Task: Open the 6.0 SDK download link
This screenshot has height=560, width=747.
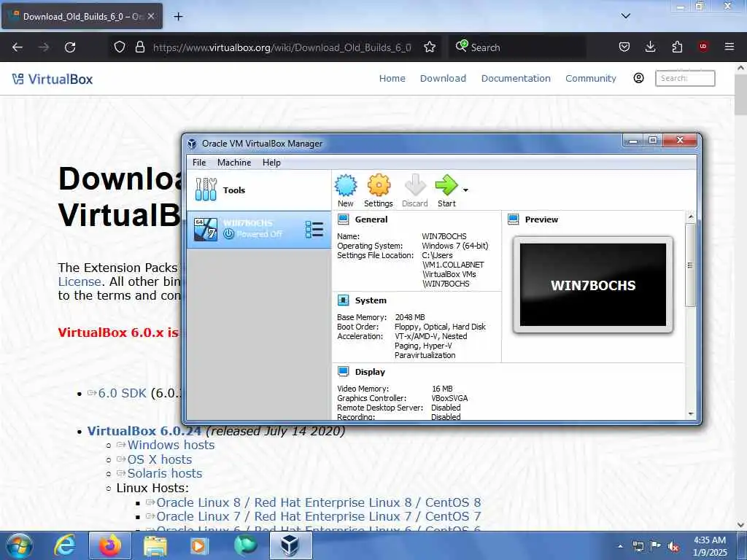Action: click(x=122, y=393)
